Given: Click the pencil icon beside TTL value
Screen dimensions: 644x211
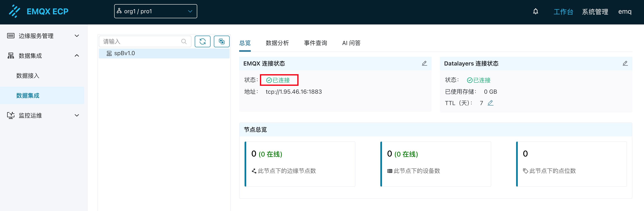Looking at the screenshot, I should tap(490, 103).
